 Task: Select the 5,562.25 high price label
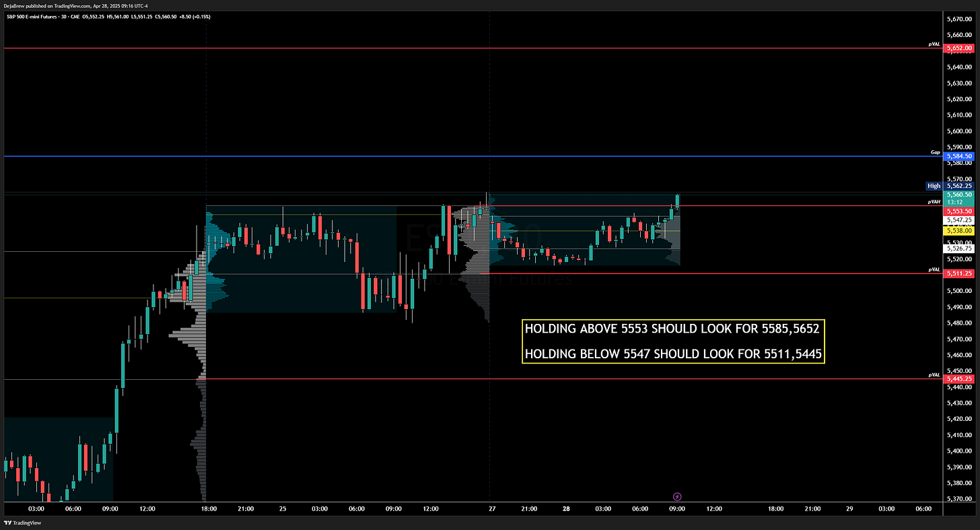958,186
